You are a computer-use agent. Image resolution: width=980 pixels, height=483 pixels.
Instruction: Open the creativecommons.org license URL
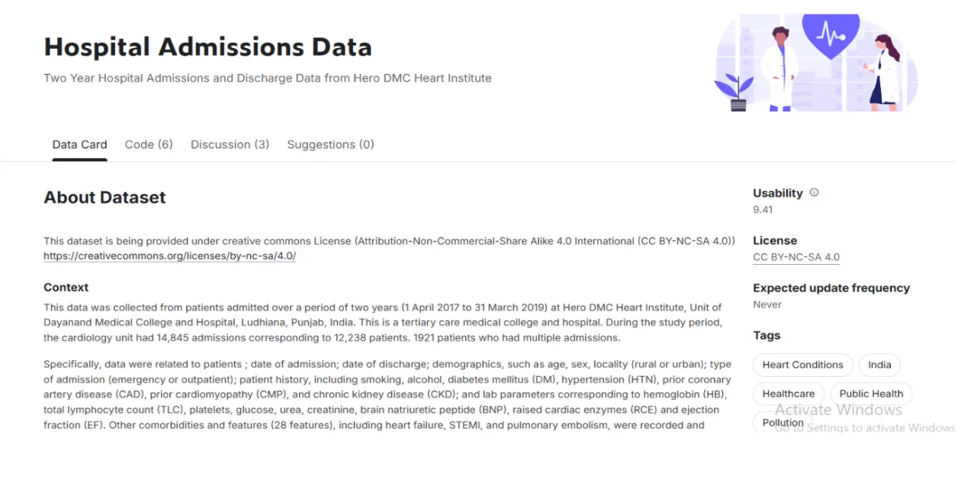pyautogui.click(x=169, y=256)
